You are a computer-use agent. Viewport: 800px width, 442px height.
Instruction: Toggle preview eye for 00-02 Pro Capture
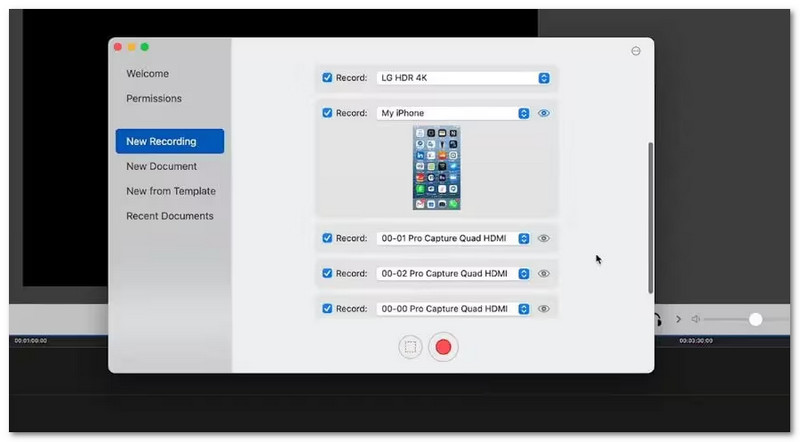[544, 274]
